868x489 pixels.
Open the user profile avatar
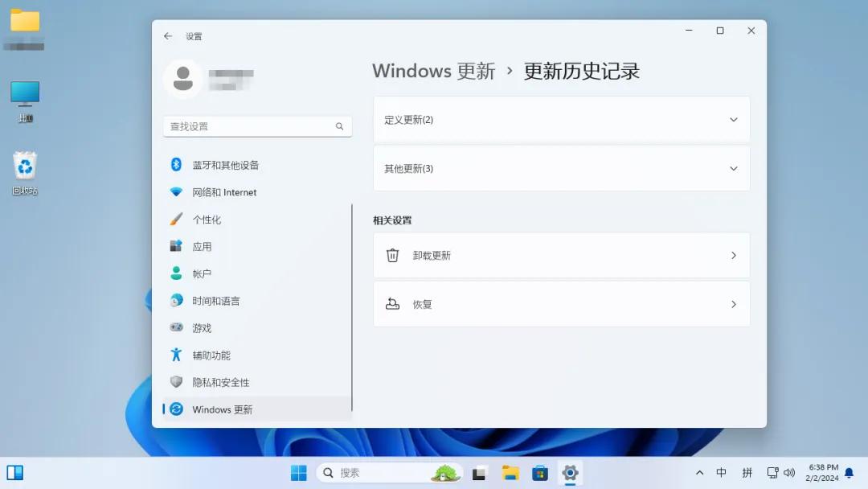182,78
